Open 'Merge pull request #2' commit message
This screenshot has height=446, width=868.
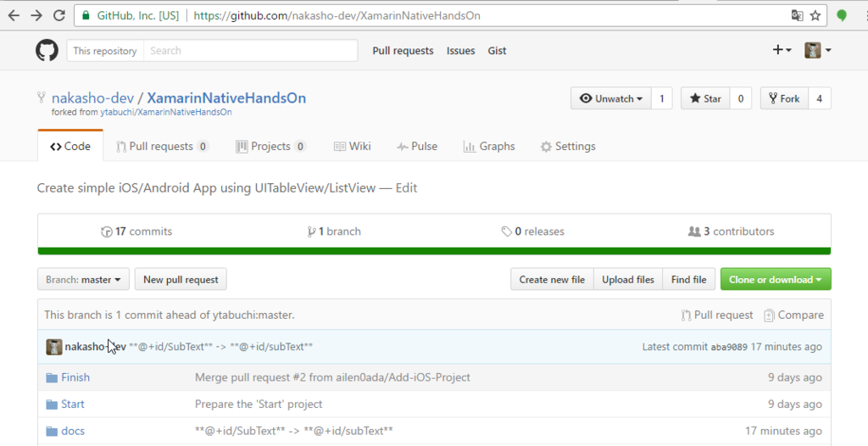pyautogui.click(x=332, y=377)
